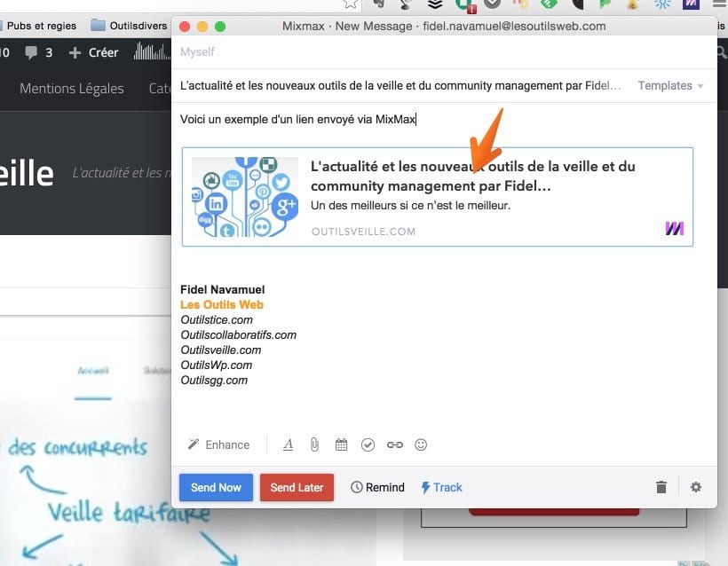Click Outilsgg.com in signature

pos(214,380)
